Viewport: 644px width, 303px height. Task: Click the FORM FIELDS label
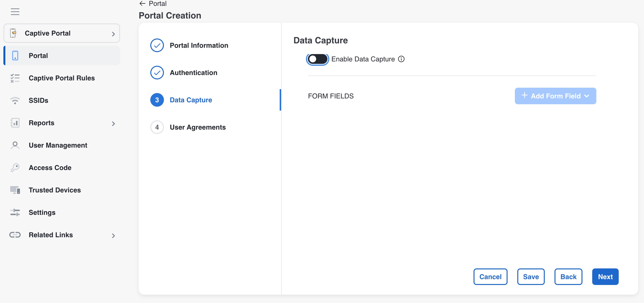pyautogui.click(x=331, y=96)
